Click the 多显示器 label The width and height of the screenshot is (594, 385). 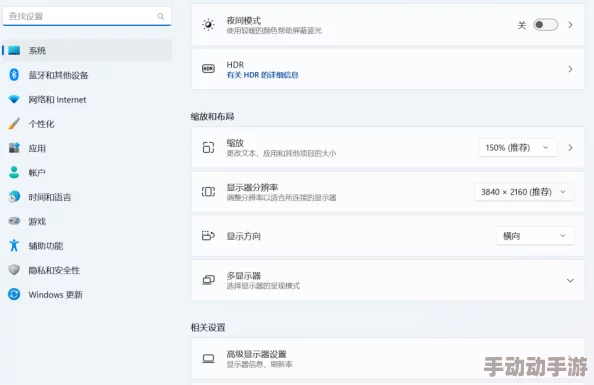point(244,275)
